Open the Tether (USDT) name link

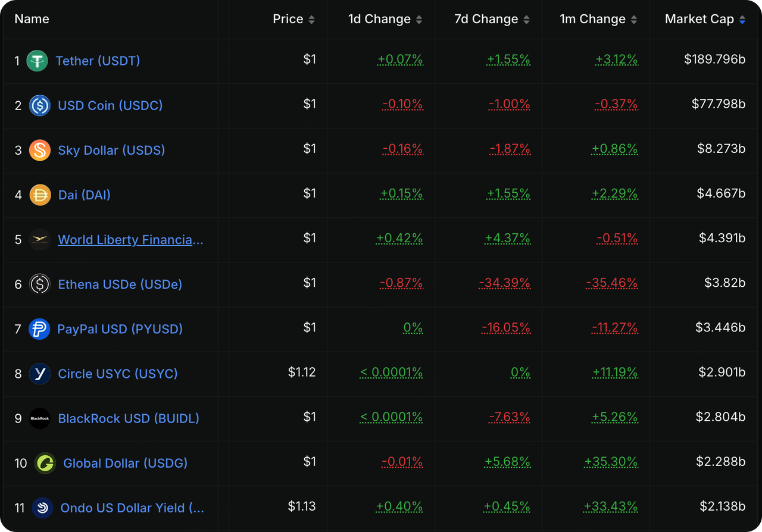[x=98, y=61]
